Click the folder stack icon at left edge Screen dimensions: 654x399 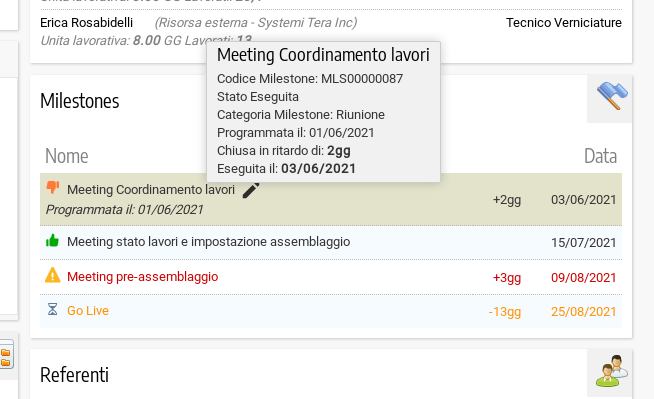coord(6,354)
